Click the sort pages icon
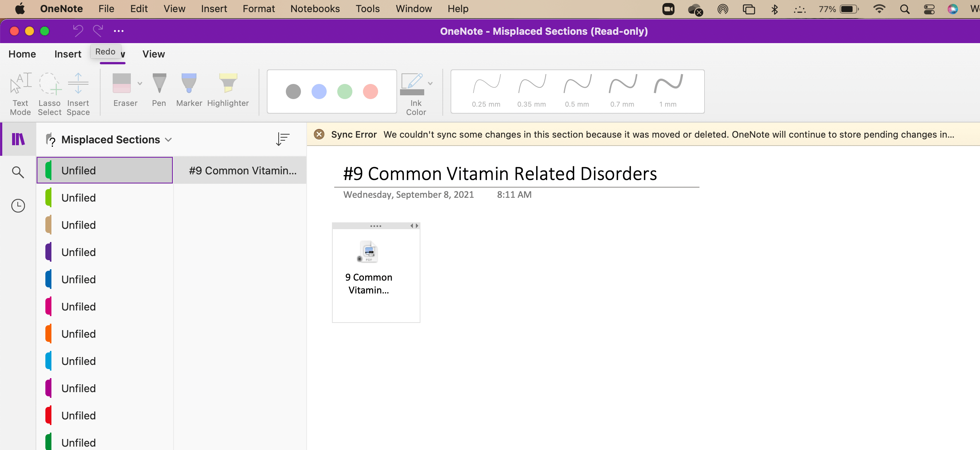Screen dimensions: 980x450 pos(283,139)
